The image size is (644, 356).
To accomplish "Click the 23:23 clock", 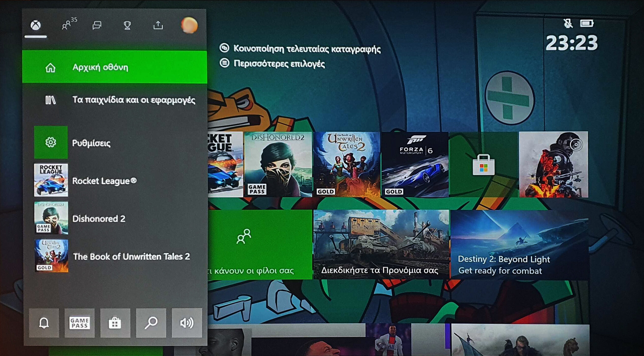I will tap(572, 43).
